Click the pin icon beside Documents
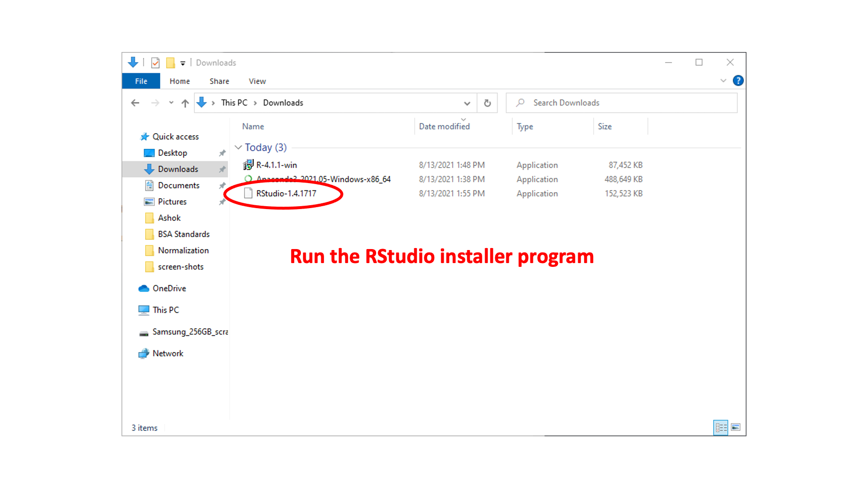The width and height of the screenshot is (868, 488). click(222, 185)
